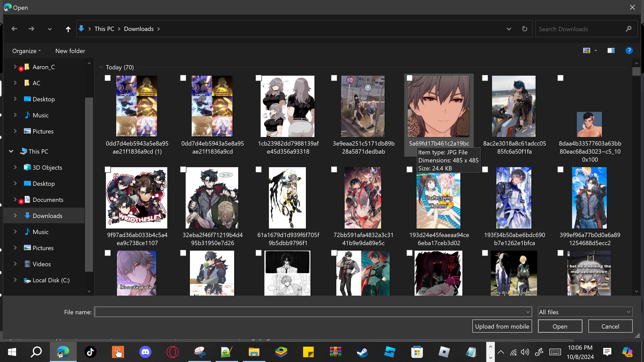The image size is (644, 362).
Task: Check the box for the WRIOTHESLEY image
Action: tap(108, 170)
